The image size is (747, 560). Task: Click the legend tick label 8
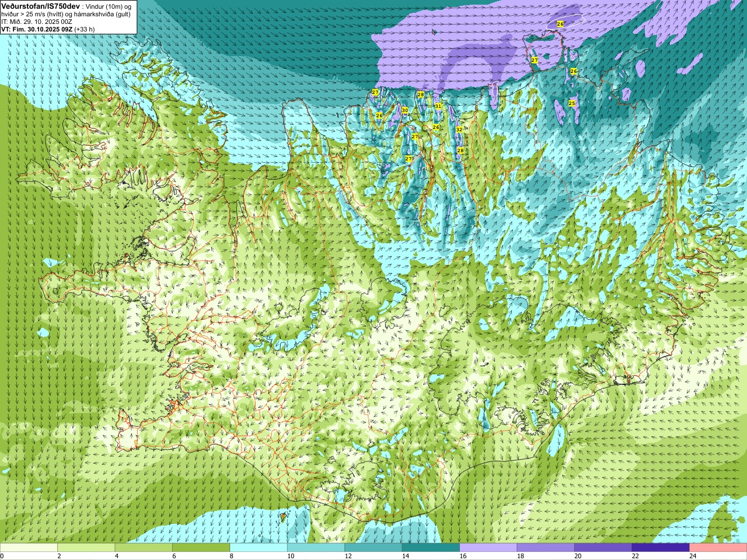click(232, 556)
